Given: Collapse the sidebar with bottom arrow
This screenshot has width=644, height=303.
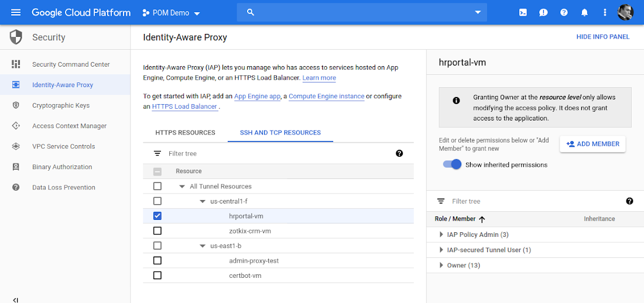Looking at the screenshot, I should point(16,299).
